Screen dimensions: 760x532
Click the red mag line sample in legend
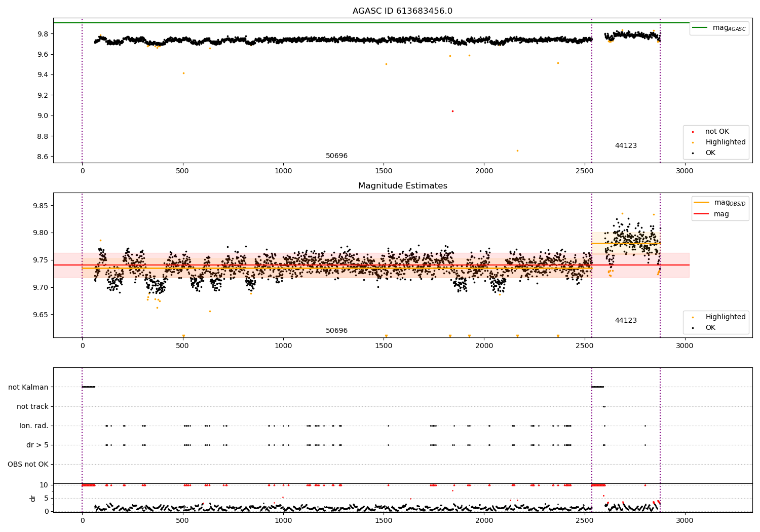coord(702,214)
